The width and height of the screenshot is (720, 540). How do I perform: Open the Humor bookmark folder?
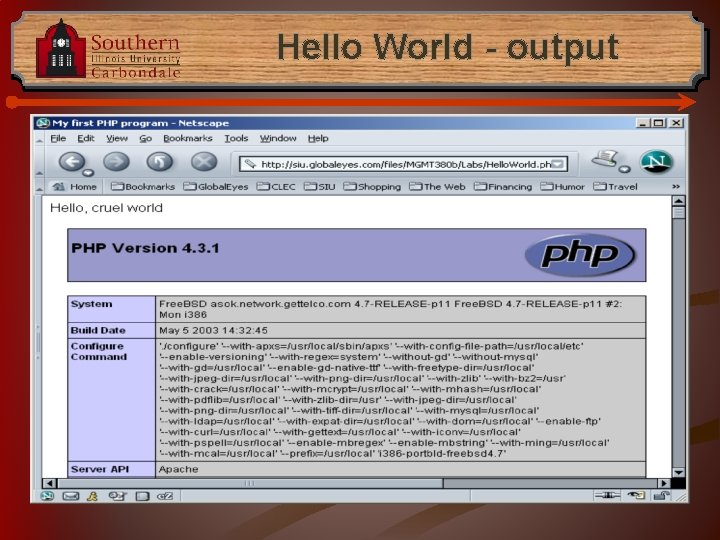(x=562, y=186)
